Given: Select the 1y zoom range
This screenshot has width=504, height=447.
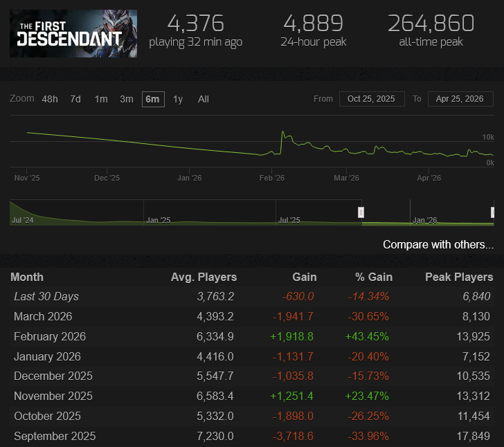Looking at the screenshot, I should pyautogui.click(x=178, y=100).
